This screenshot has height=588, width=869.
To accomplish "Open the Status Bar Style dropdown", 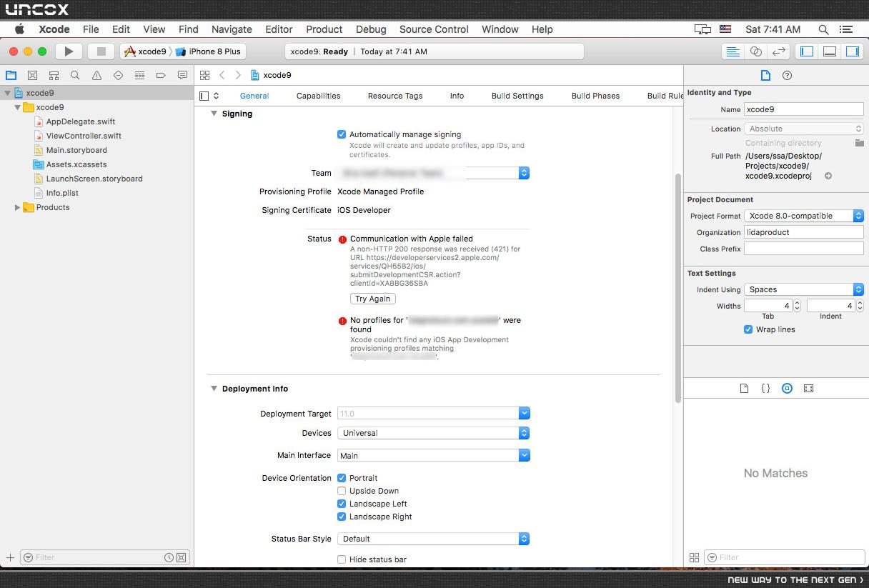I will coord(433,539).
